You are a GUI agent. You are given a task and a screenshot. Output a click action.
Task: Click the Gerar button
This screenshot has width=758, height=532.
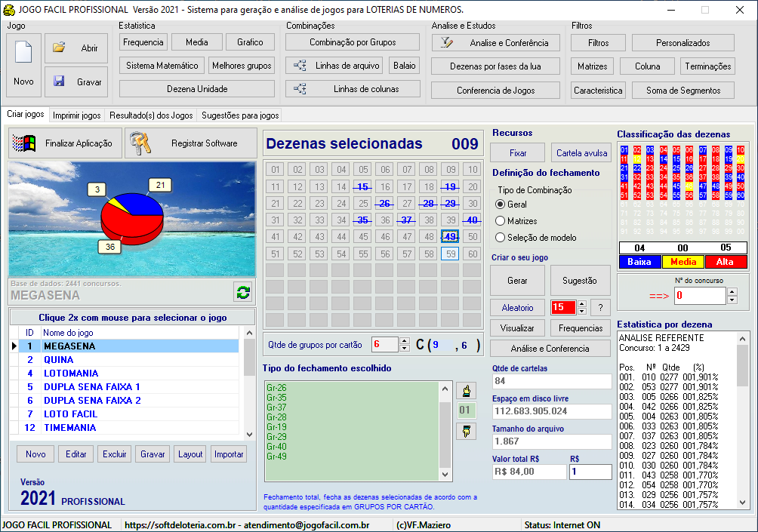pyautogui.click(x=517, y=280)
